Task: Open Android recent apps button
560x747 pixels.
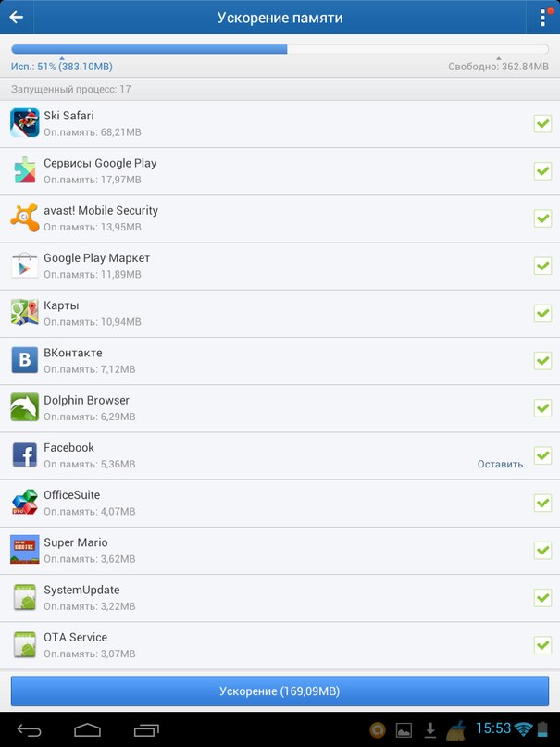Action: coord(146,729)
